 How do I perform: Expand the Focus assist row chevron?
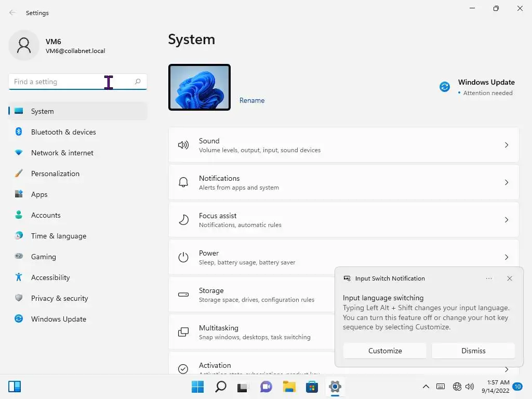click(x=506, y=220)
